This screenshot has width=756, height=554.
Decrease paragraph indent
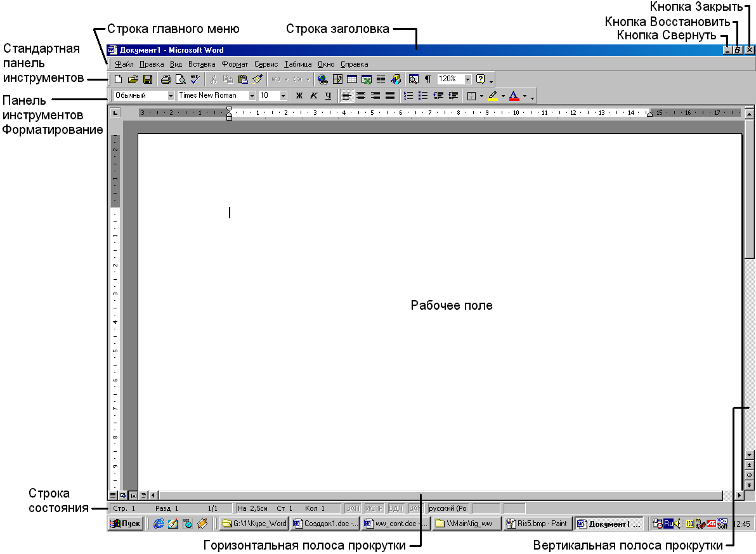click(x=438, y=96)
